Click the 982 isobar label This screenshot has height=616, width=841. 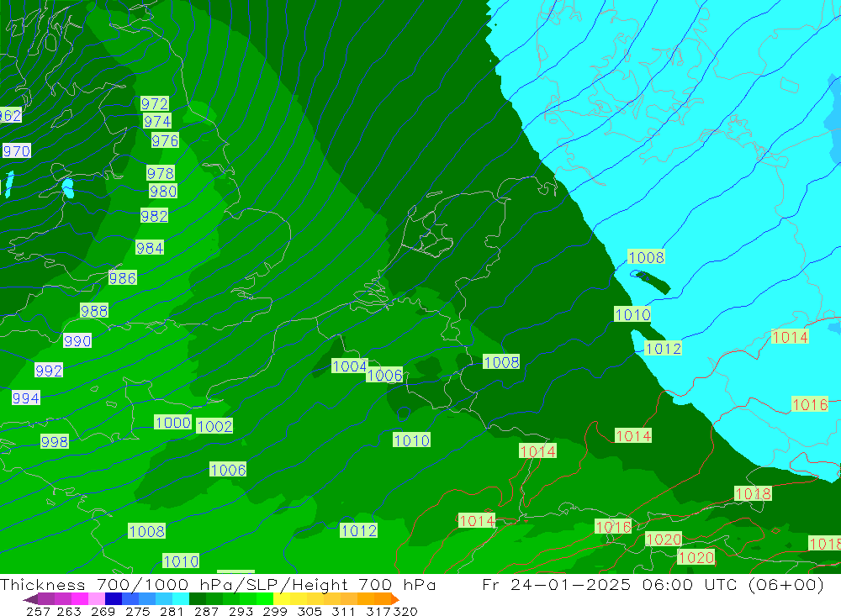(x=154, y=216)
